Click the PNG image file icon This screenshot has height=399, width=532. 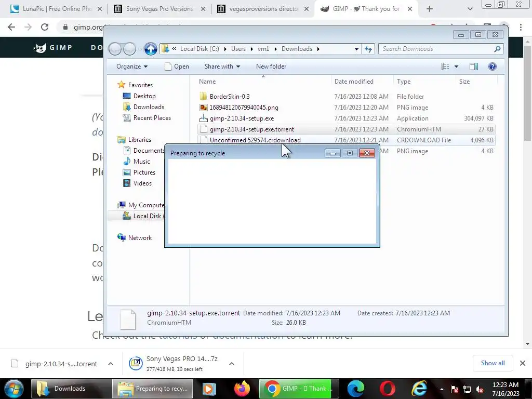(x=203, y=108)
